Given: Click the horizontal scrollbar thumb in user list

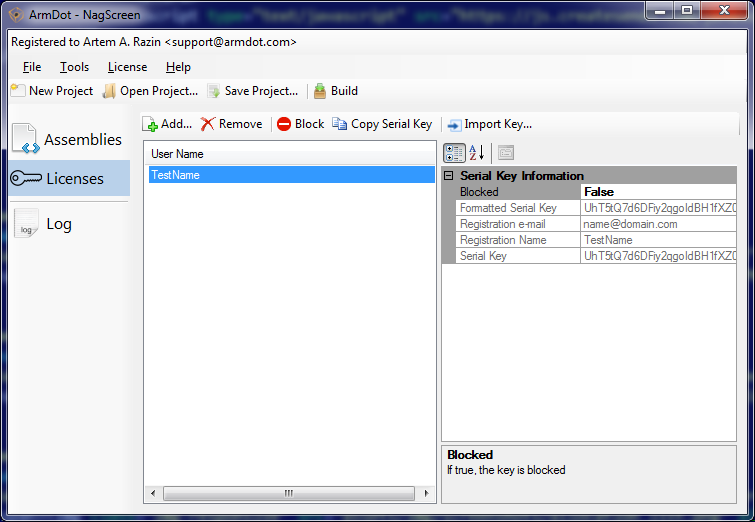Looking at the screenshot, I should [x=288, y=493].
